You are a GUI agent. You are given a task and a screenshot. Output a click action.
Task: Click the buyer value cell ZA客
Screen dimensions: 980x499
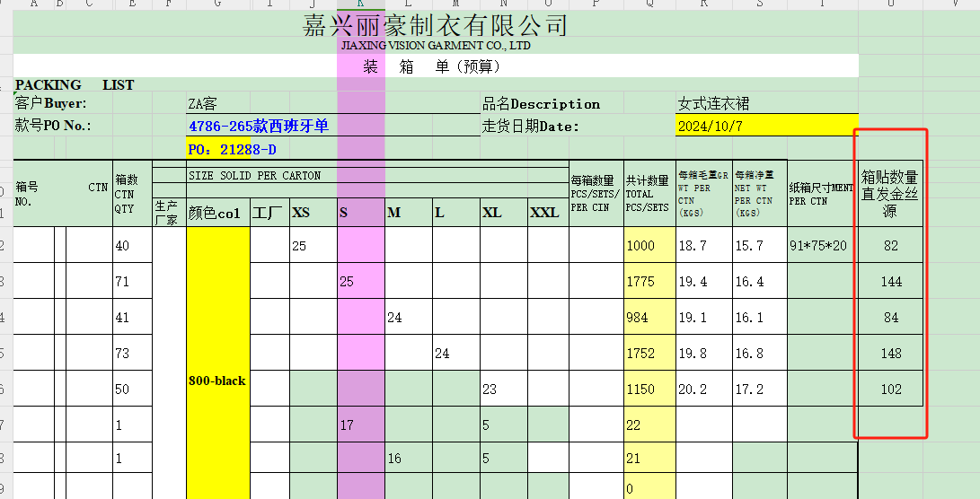(x=203, y=105)
